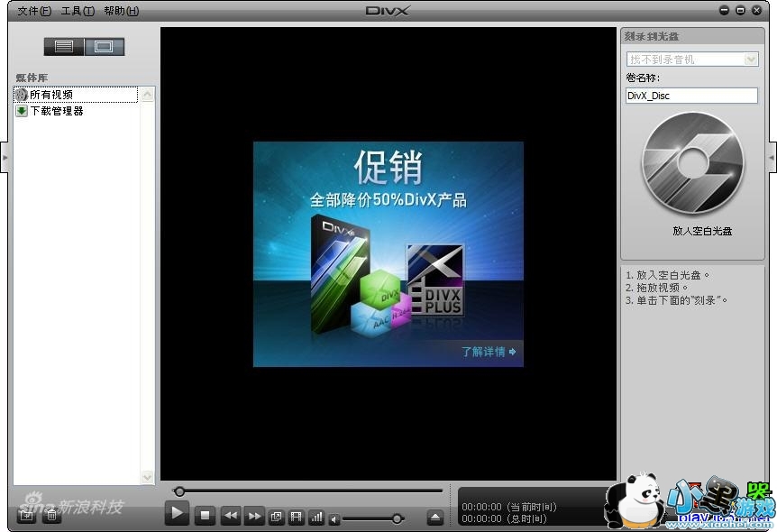This screenshot has width=777, height=532.
Task: Collapse the right burn panel arrow
Action: click(772, 156)
